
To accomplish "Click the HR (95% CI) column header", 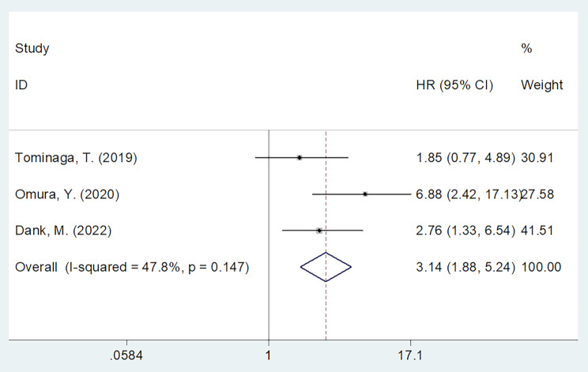I will [x=454, y=85].
